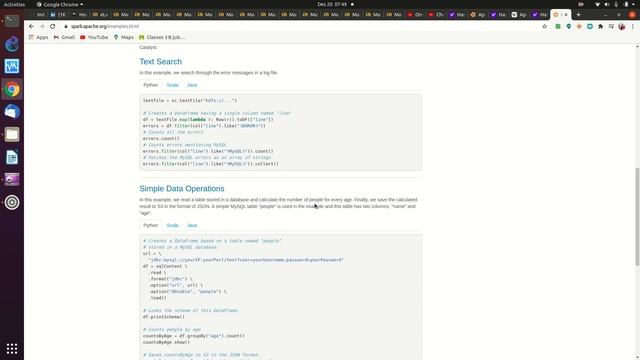Open the Activities overview
Image resolution: width=640 pixels, height=360 pixels.
pos(14,4)
